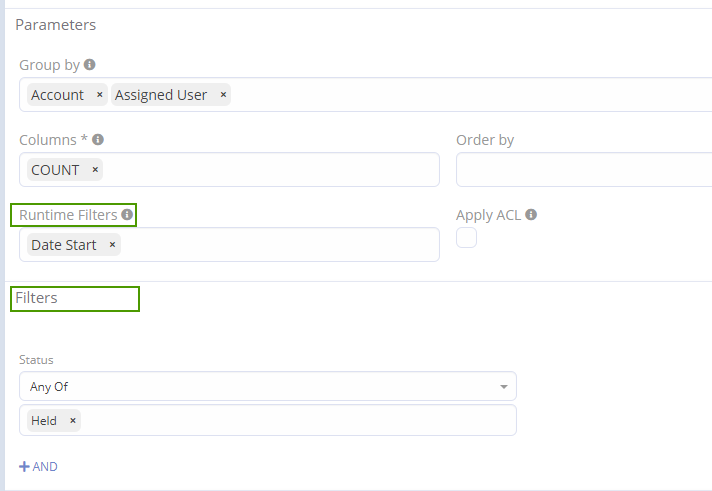Enable the Apply ACL checkbox
The height and width of the screenshot is (491, 712).
tap(466, 238)
